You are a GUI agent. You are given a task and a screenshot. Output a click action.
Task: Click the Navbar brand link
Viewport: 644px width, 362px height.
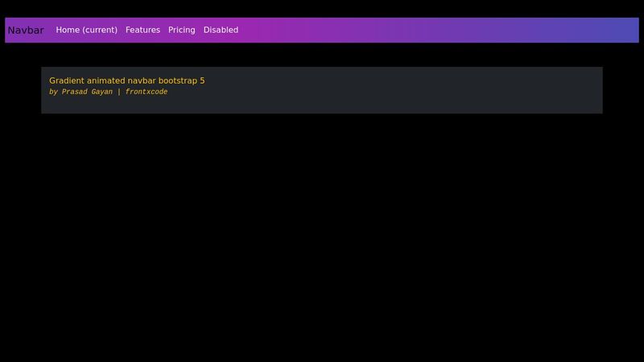click(x=26, y=30)
